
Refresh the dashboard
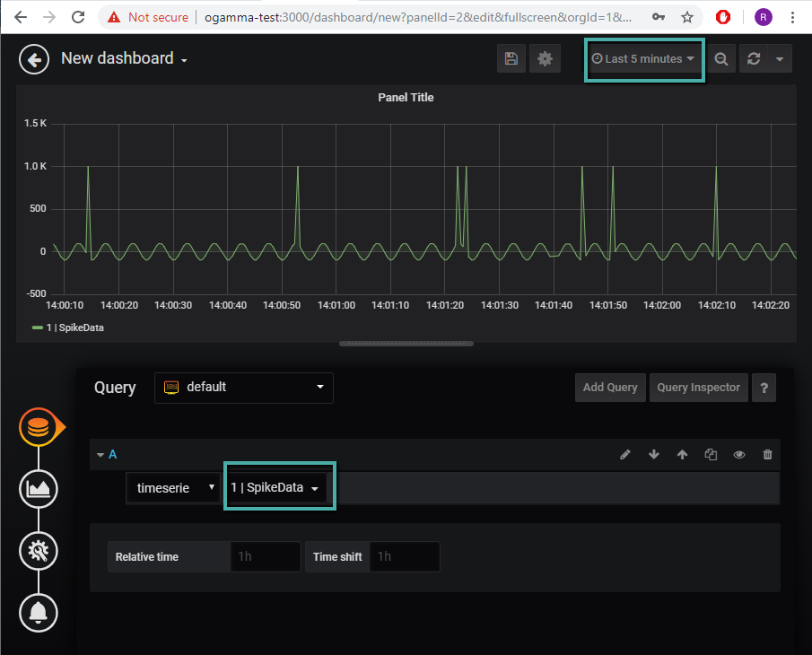pos(754,59)
